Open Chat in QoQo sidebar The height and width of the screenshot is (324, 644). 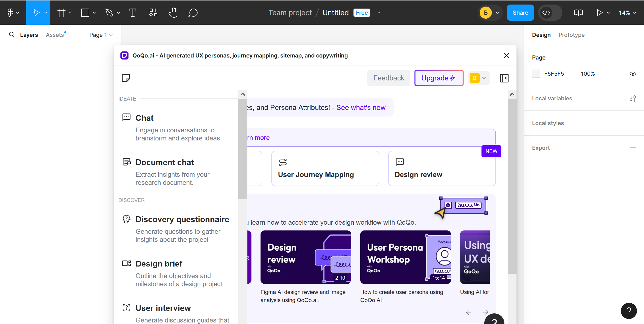(176, 128)
